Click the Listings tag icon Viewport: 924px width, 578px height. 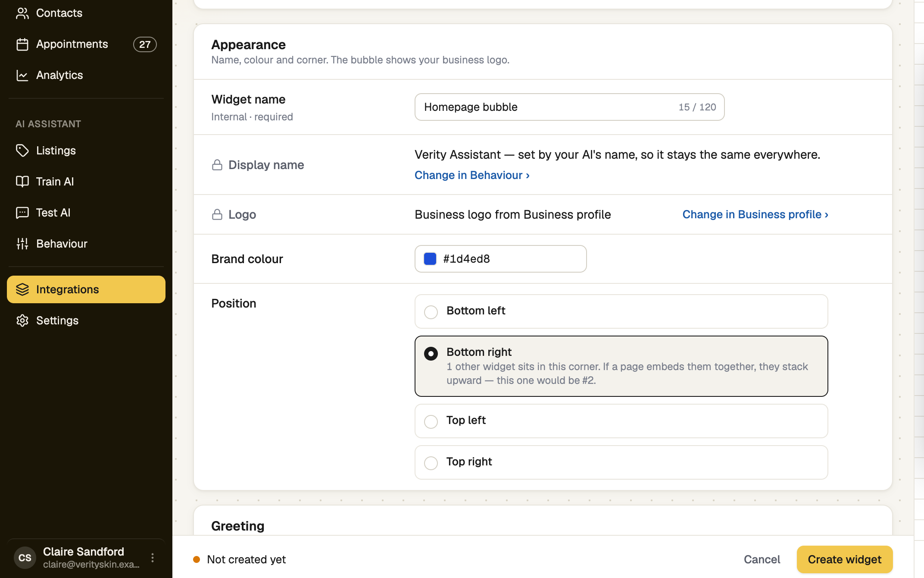(x=22, y=151)
